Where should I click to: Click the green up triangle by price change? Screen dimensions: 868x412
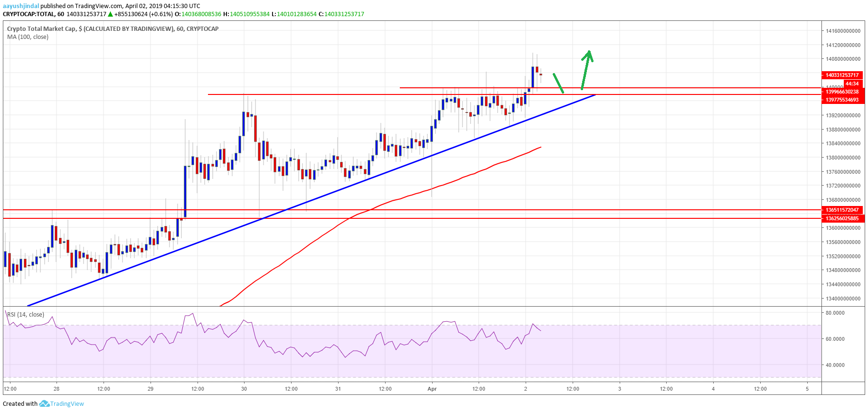pos(111,14)
